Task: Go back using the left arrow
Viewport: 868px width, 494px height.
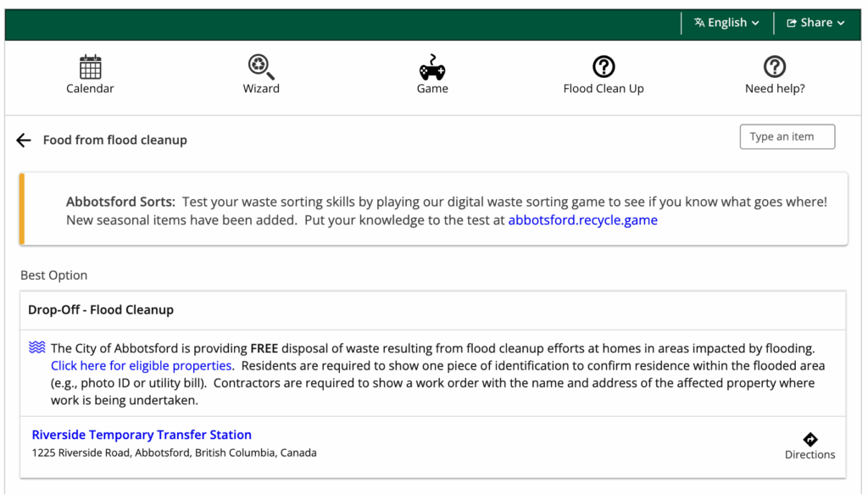Action: click(24, 140)
